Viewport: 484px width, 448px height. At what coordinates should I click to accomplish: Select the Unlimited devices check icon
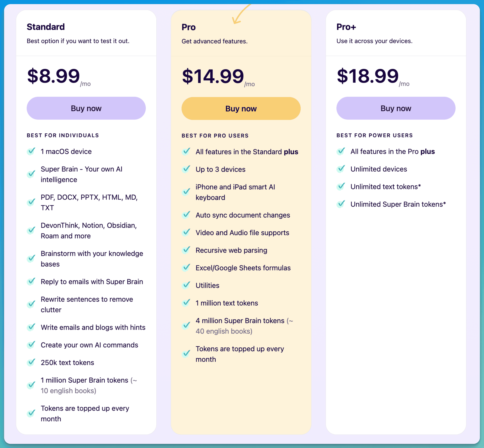pyautogui.click(x=341, y=169)
